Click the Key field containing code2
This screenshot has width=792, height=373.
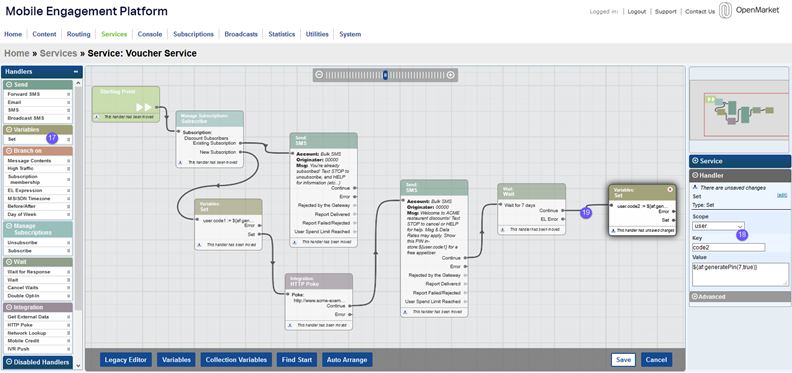pyautogui.click(x=728, y=248)
